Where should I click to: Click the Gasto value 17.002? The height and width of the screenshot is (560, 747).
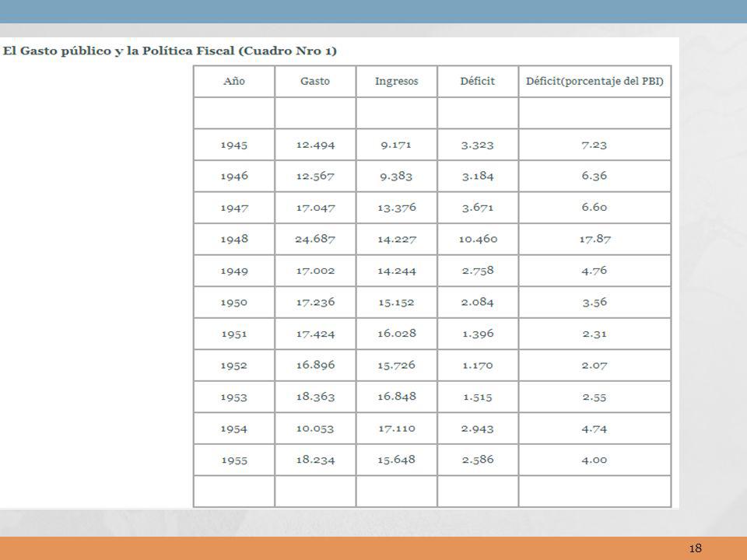tap(315, 271)
